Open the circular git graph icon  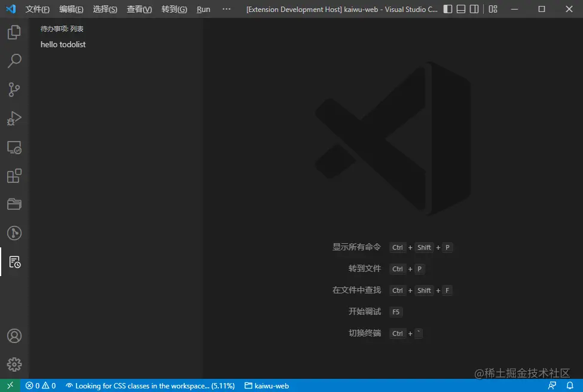coord(14,233)
